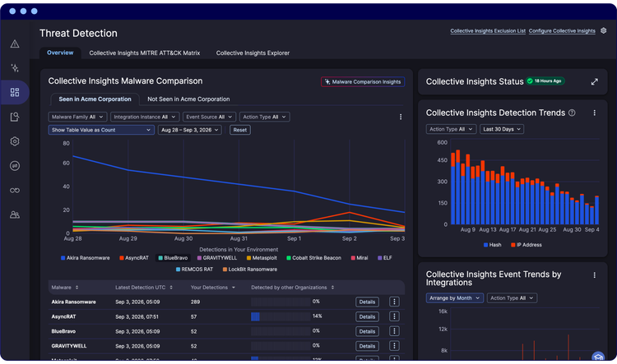Open the Malware Family All dropdown

coord(77,117)
